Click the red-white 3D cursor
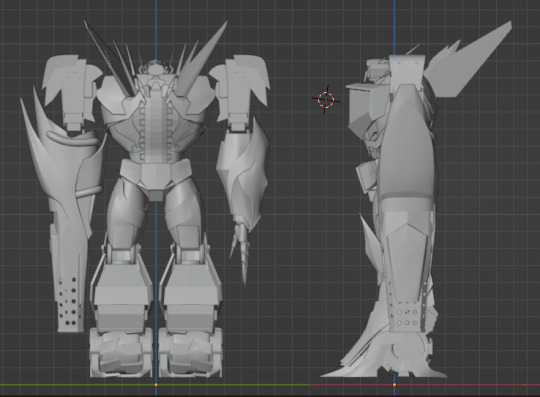540x397 pixels. [326, 100]
